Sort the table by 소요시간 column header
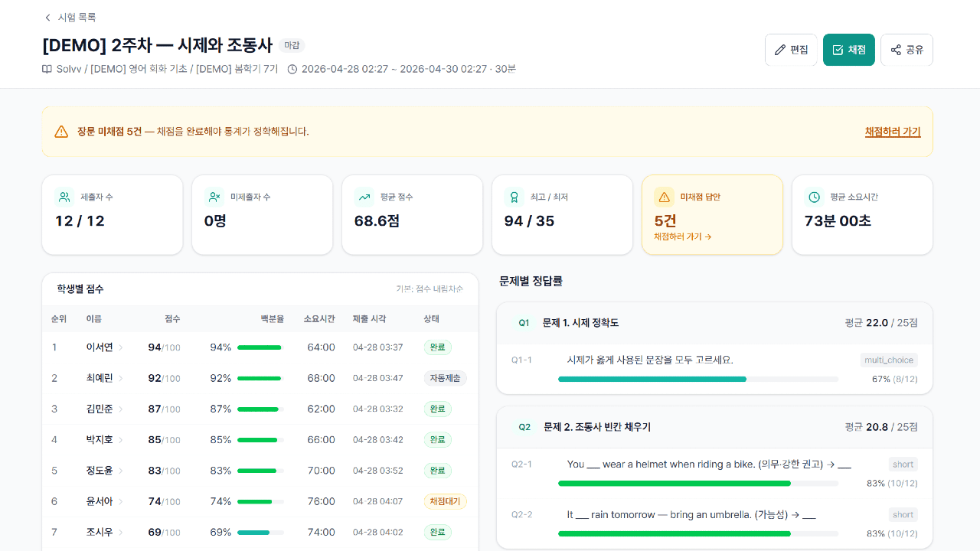The image size is (980, 551). pyautogui.click(x=319, y=318)
